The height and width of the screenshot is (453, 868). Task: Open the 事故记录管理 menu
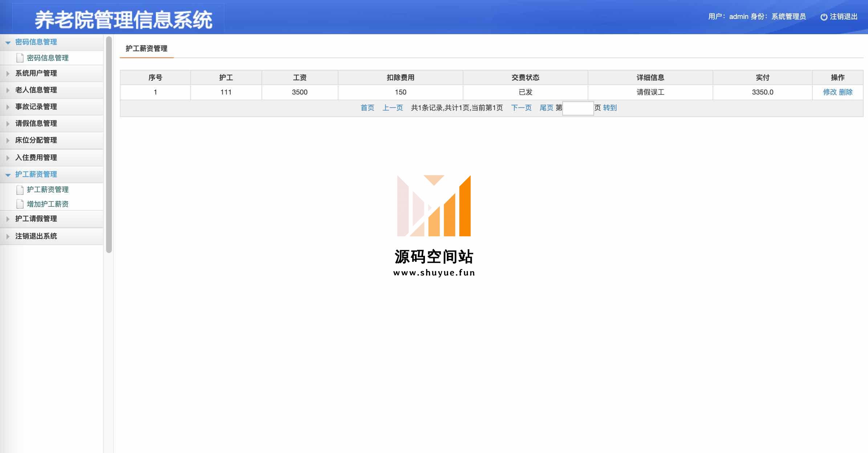pos(36,107)
